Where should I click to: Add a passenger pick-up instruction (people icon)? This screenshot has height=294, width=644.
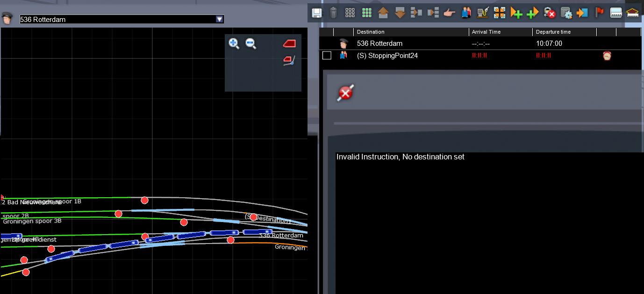pyautogui.click(x=466, y=13)
